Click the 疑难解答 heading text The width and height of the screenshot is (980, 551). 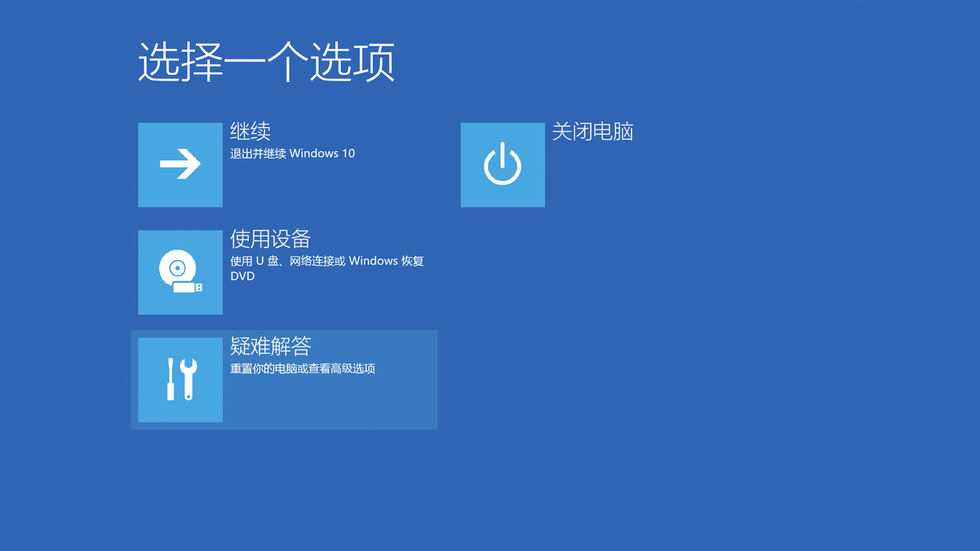pyautogui.click(x=271, y=346)
